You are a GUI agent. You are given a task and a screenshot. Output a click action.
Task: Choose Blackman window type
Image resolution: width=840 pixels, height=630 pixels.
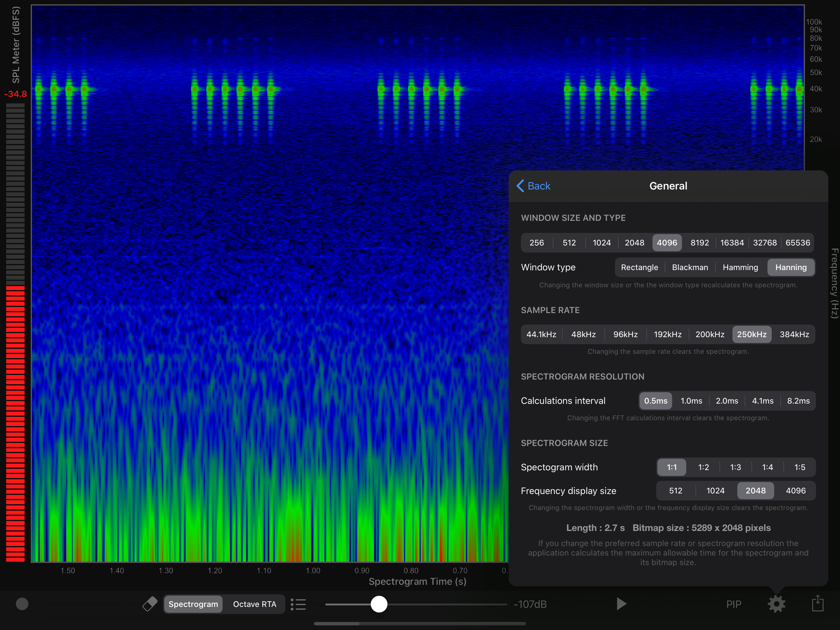click(690, 268)
